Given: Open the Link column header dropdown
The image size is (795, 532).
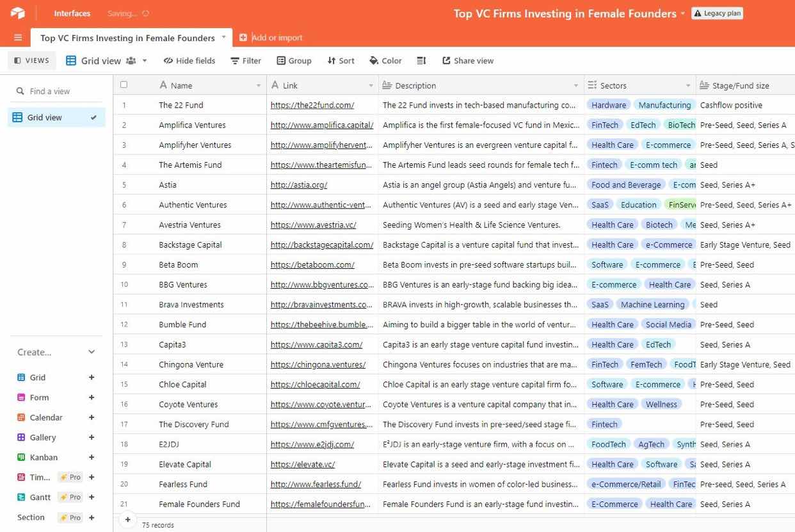Looking at the screenshot, I should pyautogui.click(x=371, y=86).
